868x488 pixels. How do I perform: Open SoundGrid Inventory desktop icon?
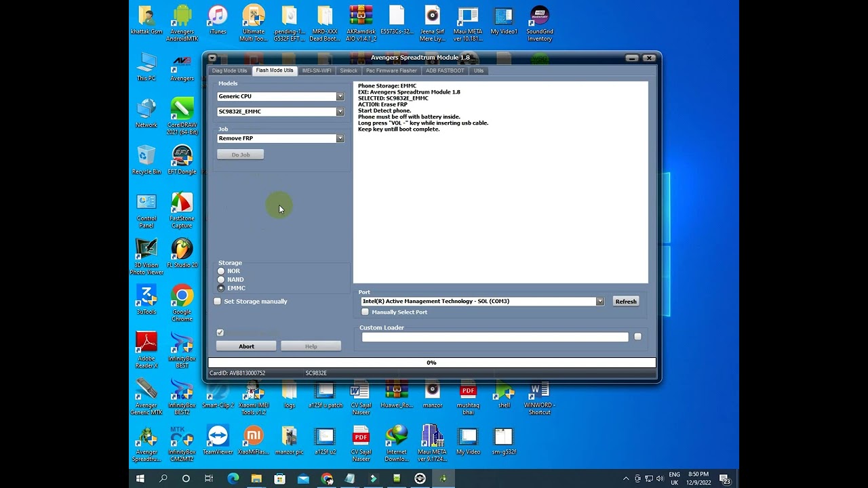tap(539, 24)
